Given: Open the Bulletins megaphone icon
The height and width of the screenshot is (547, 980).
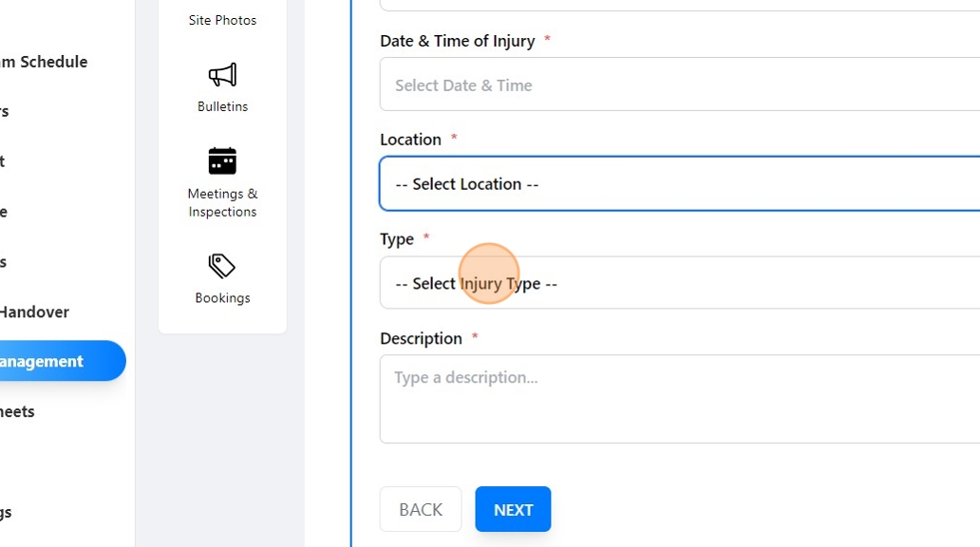Looking at the screenshot, I should (222, 75).
